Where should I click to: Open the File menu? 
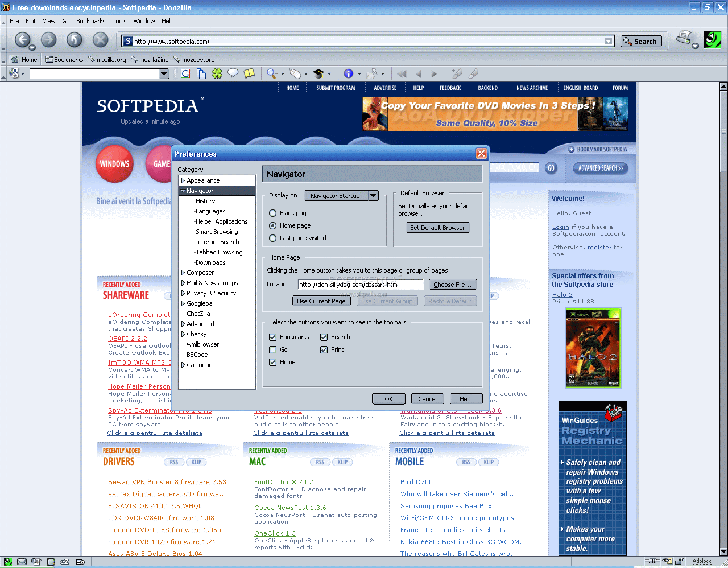click(14, 21)
